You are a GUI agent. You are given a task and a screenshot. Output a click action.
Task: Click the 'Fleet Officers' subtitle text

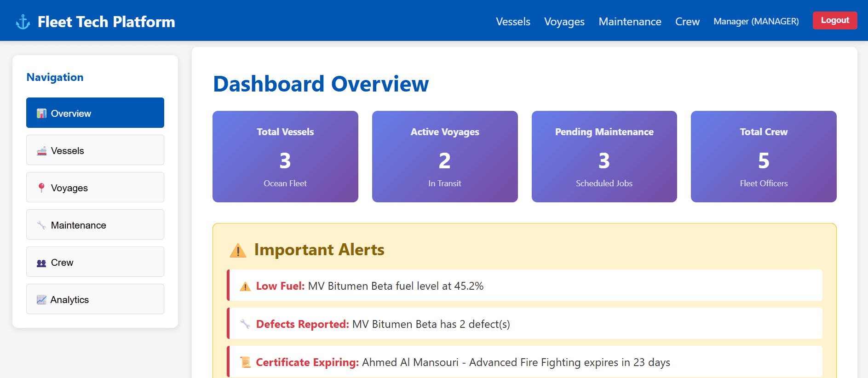764,183
